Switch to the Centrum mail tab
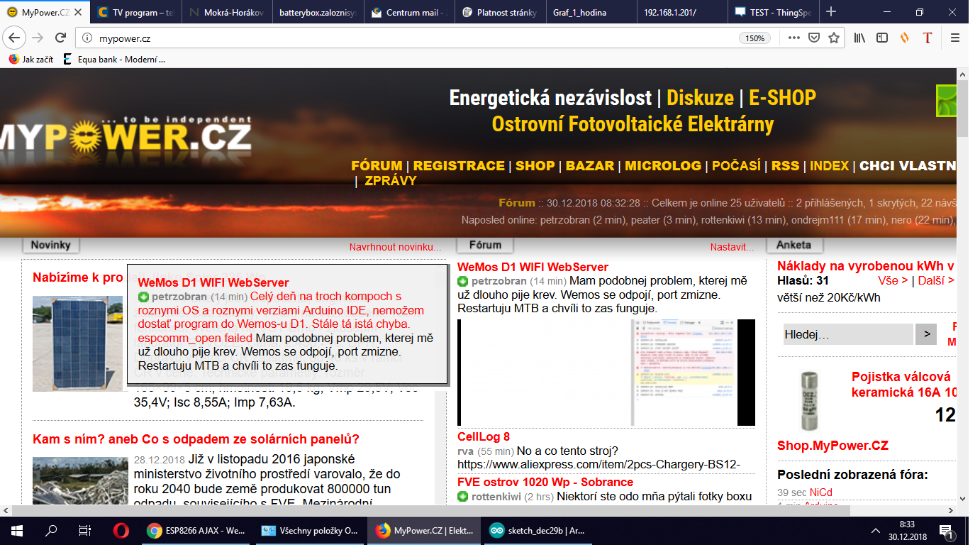 pyautogui.click(x=408, y=12)
